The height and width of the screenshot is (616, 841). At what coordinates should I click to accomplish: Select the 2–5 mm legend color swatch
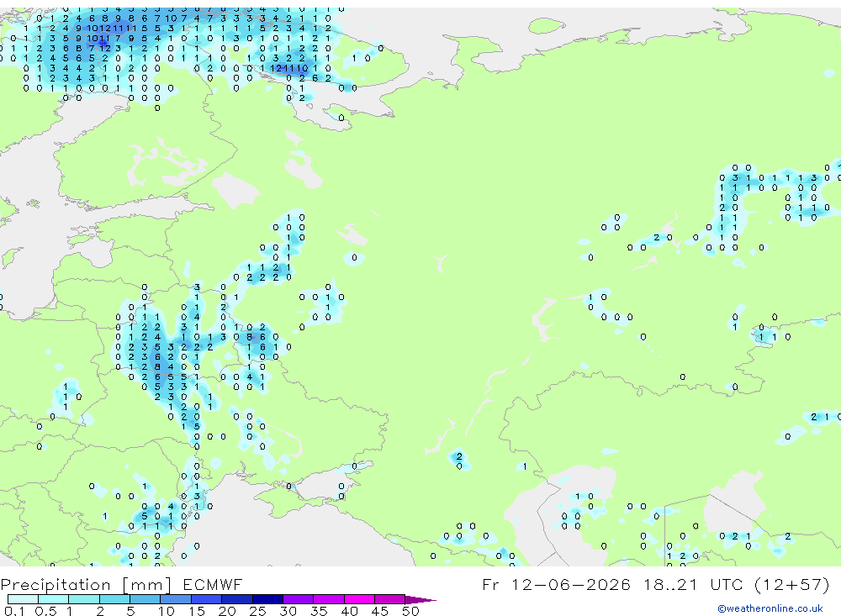click(x=114, y=599)
